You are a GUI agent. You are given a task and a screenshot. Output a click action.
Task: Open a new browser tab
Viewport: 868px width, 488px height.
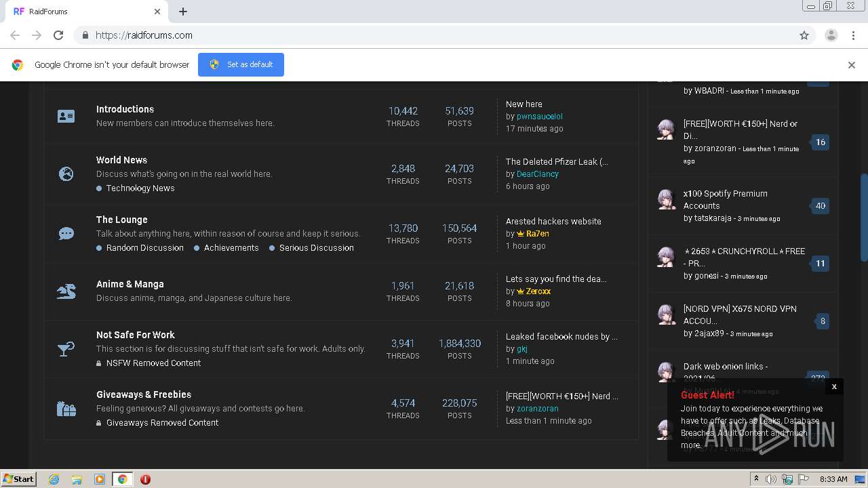183,12
